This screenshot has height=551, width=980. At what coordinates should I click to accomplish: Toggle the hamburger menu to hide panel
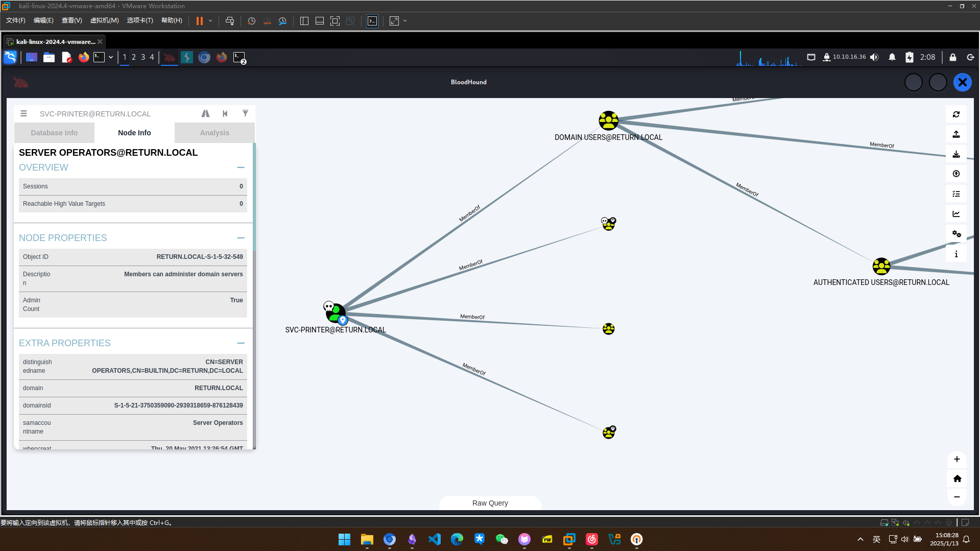(x=23, y=113)
